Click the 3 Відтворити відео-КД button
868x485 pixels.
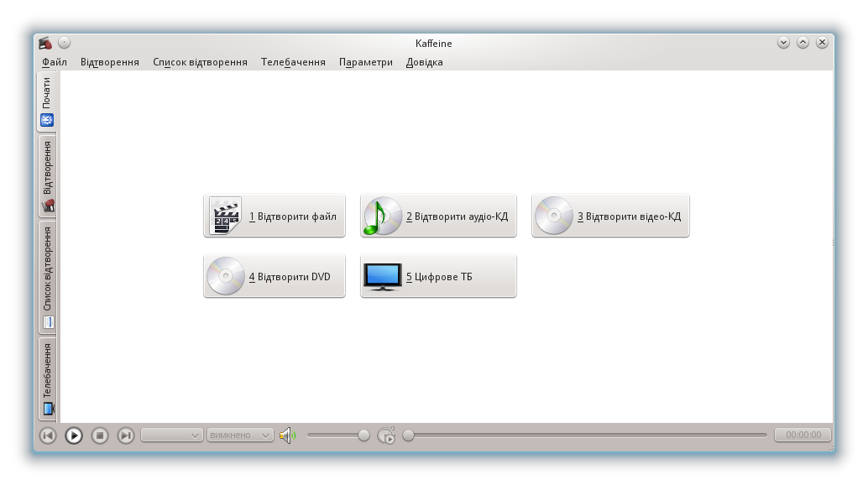(x=610, y=216)
